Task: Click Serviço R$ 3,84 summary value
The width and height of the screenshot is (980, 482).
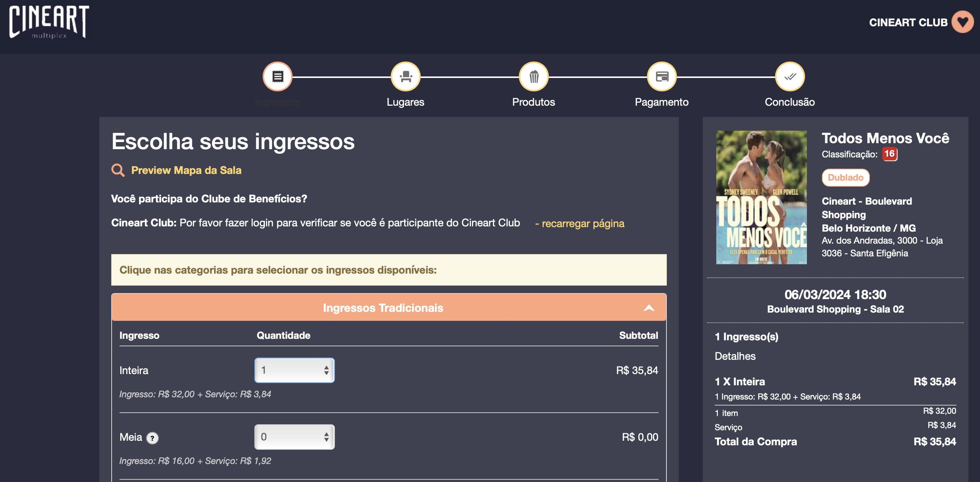Action: (x=941, y=425)
